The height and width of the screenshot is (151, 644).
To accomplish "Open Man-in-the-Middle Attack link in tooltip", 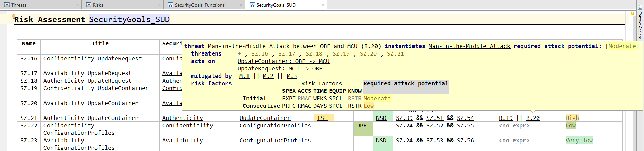I will (x=469, y=46).
